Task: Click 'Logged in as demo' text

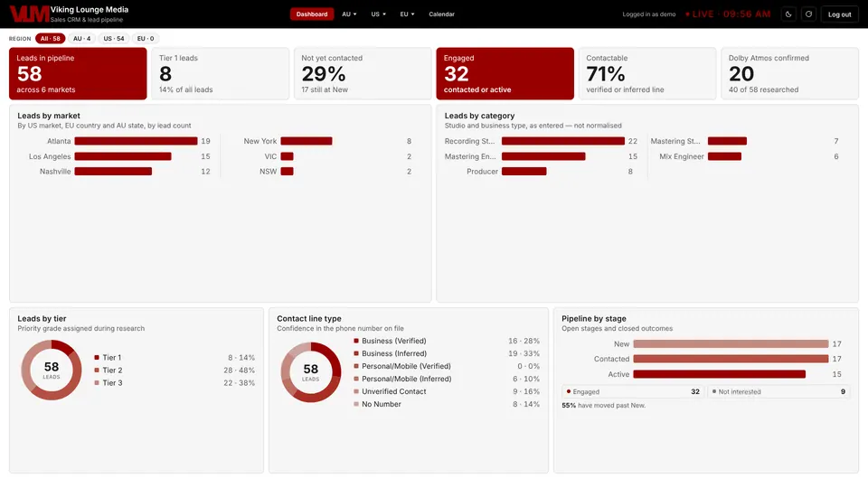Action: coord(649,14)
